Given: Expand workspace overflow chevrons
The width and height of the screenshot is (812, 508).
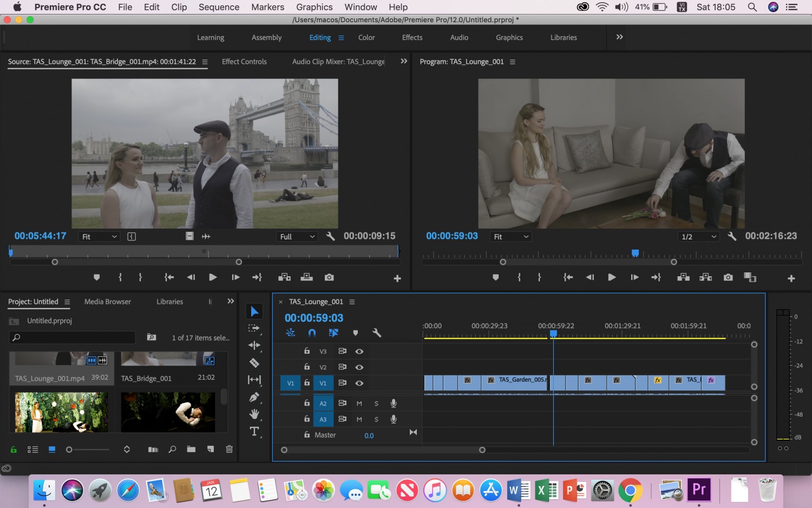Looking at the screenshot, I should tap(619, 37).
